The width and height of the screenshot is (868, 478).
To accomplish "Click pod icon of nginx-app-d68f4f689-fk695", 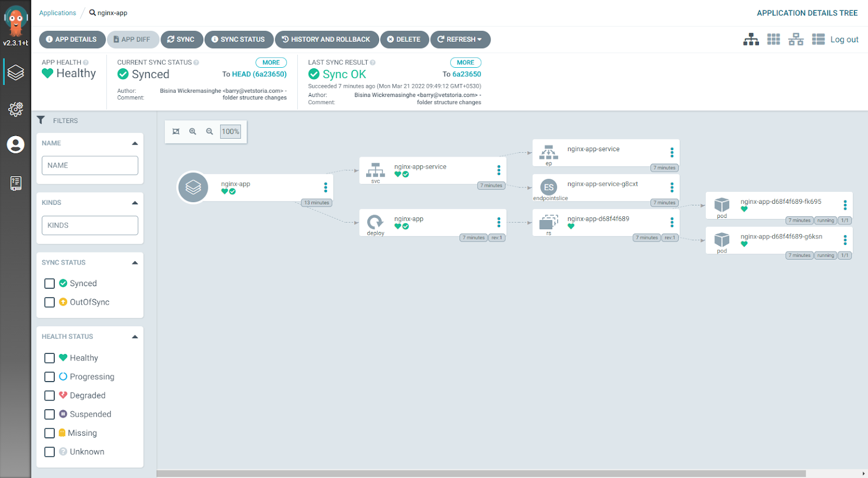I will (722, 205).
